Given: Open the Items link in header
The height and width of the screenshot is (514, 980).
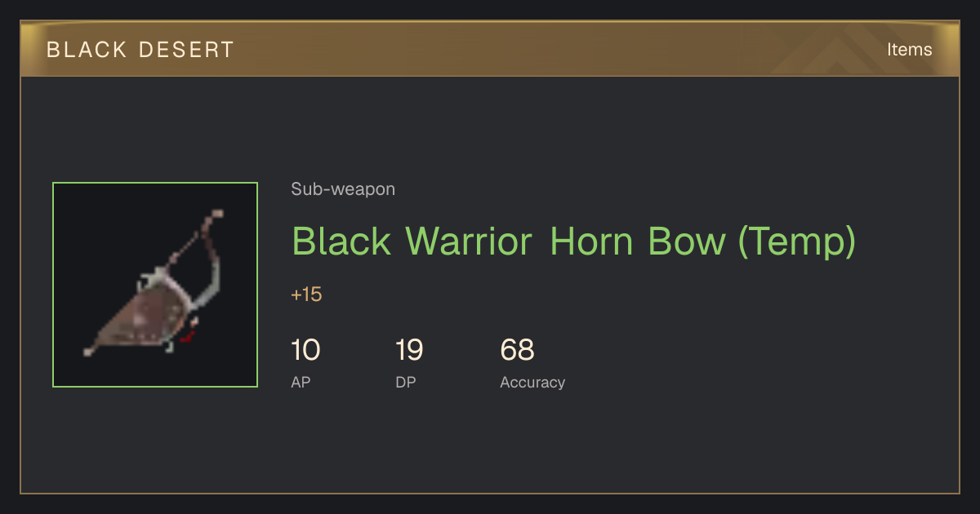Looking at the screenshot, I should (909, 49).
